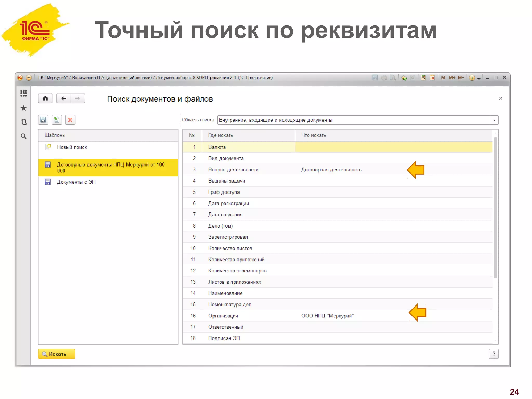Click the magnifier search icon in the sidebar
This screenshot has height=399, width=532.
click(x=24, y=136)
